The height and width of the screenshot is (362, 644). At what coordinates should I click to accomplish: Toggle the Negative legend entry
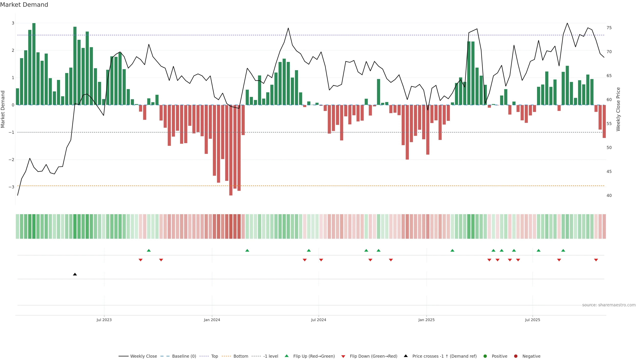click(531, 356)
